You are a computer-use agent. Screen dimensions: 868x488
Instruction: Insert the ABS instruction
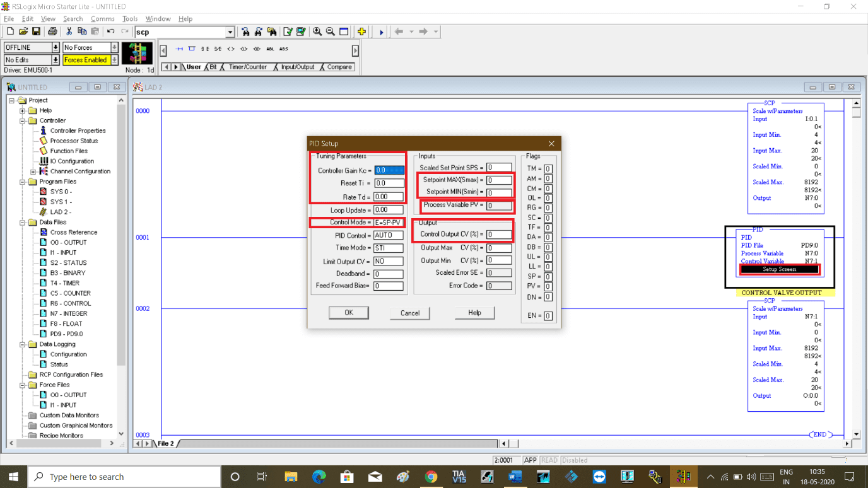284,49
